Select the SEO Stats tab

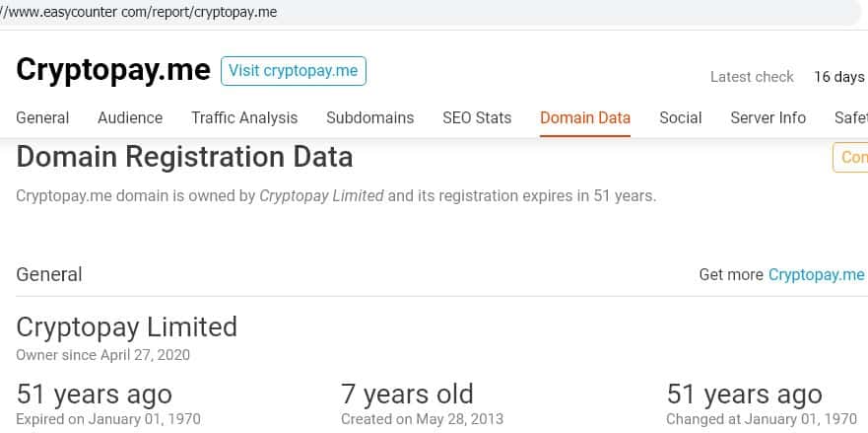coord(477,117)
